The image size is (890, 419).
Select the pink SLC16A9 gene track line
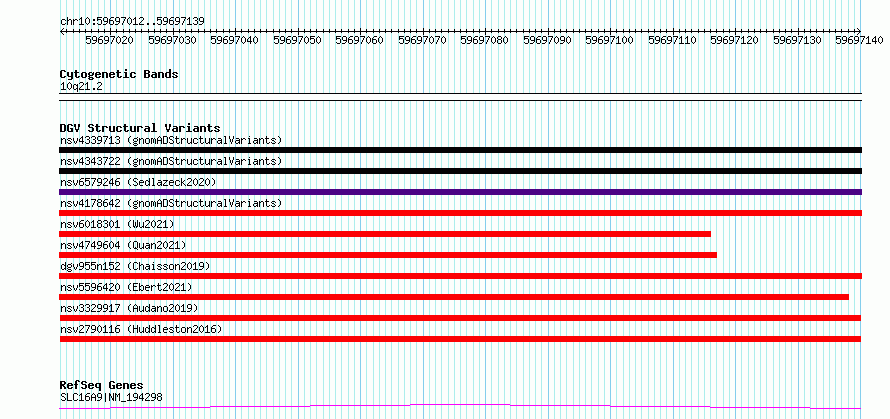(x=460, y=407)
